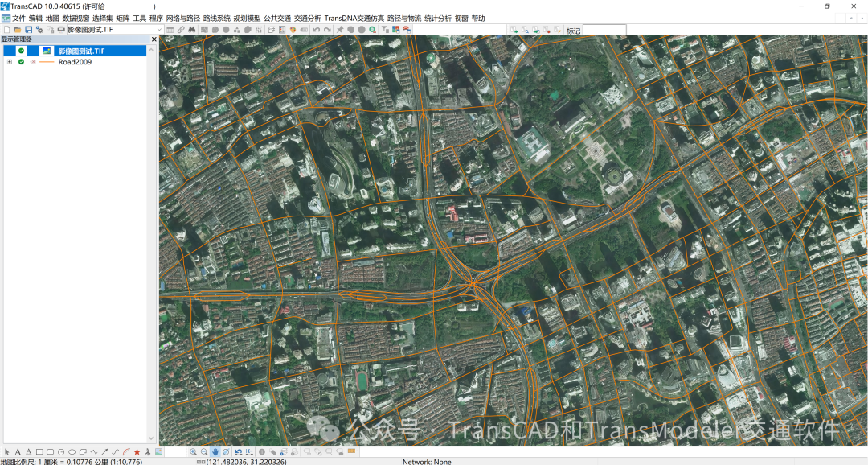Click the redo arrow in top toolbar

tap(327, 30)
